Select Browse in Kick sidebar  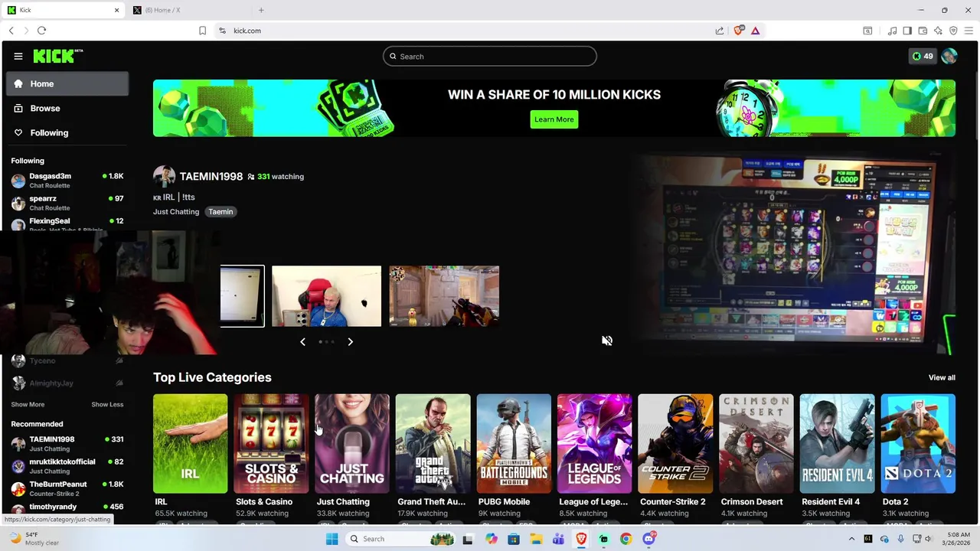[x=67, y=108]
